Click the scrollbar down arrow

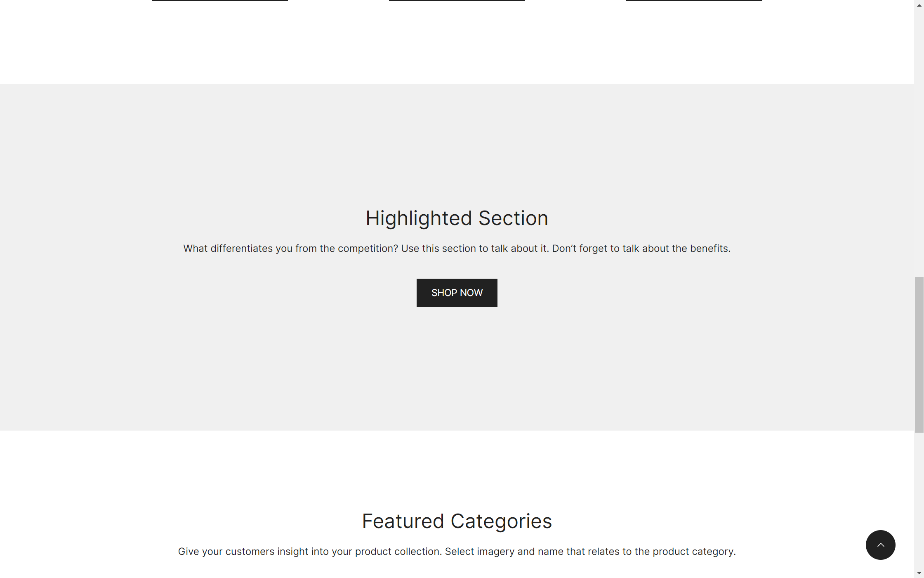(x=919, y=573)
